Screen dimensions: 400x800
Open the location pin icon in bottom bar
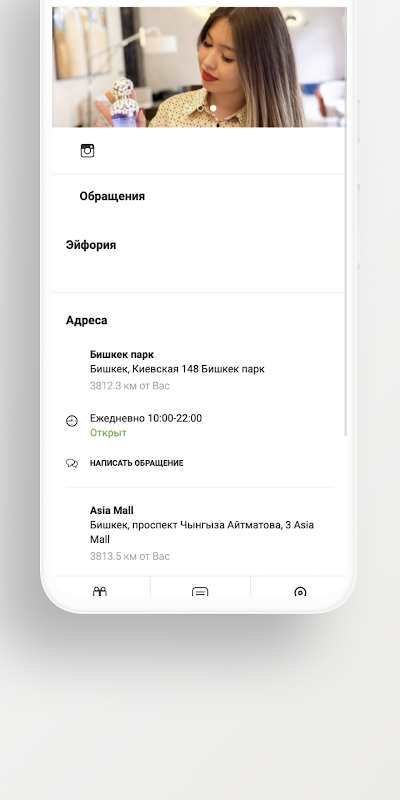pyautogui.click(x=300, y=592)
